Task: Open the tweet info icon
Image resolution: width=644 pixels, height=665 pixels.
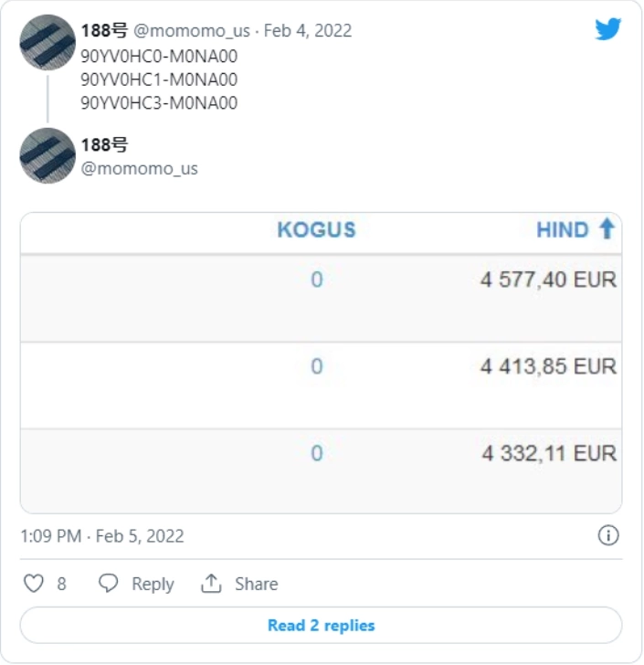Action: (608, 535)
